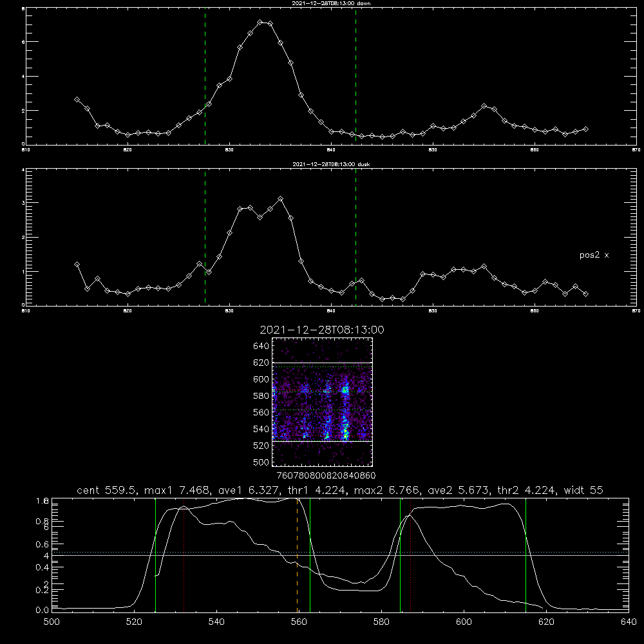Select the right green dashed line in dawn plot
This screenshot has width=644, height=644.
point(355,76)
